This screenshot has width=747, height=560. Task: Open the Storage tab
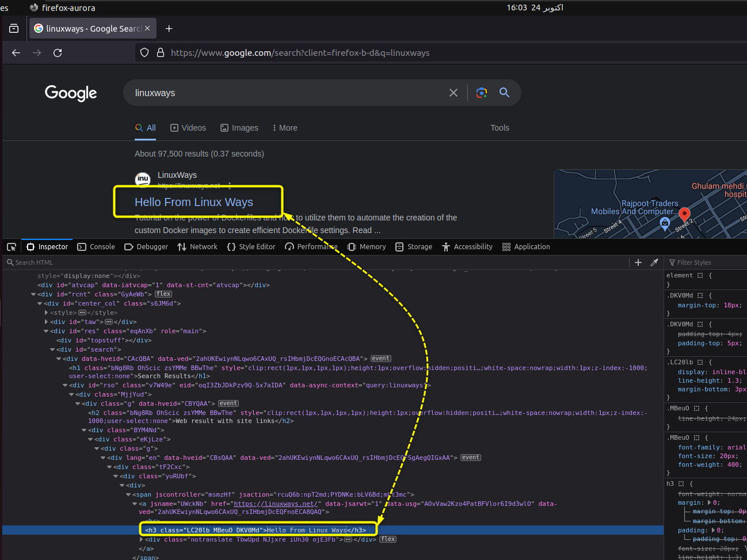tap(414, 247)
